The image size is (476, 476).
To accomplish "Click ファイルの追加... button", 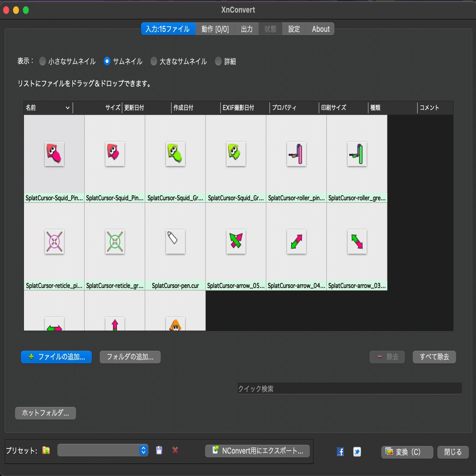I will [56, 357].
